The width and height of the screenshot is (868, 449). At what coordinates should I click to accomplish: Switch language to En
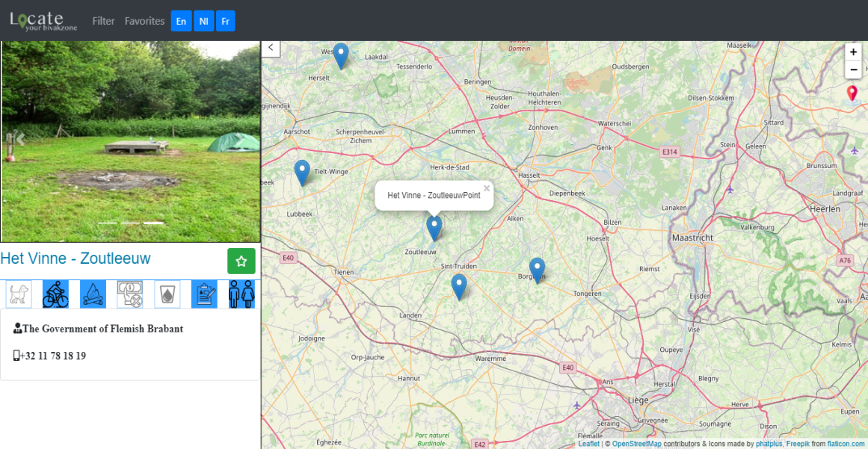(x=181, y=21)
